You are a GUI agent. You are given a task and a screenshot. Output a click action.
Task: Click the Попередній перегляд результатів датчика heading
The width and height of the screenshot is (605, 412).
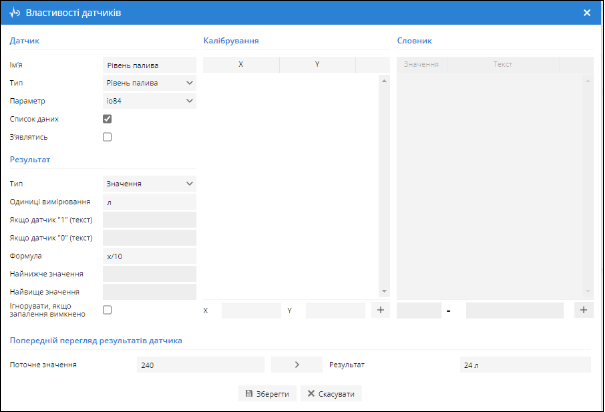96,341
